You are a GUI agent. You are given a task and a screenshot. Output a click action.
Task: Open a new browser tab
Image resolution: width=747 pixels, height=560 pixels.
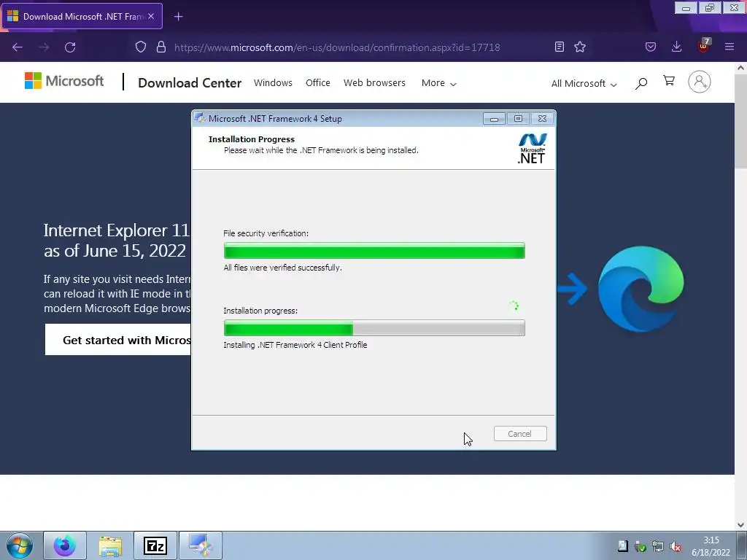coord(178,17)
